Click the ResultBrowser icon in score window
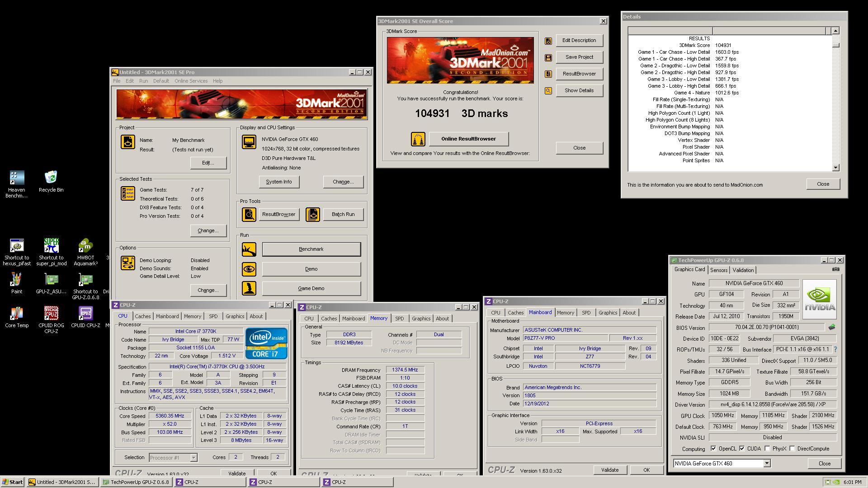The image size is (868, 488). point(548,74)
